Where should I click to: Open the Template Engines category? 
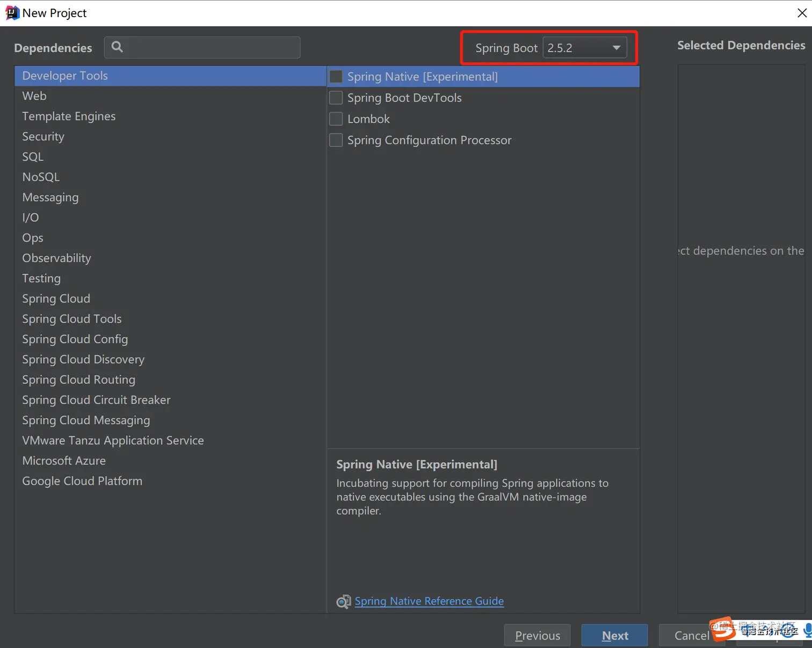(x=170, y=117)
